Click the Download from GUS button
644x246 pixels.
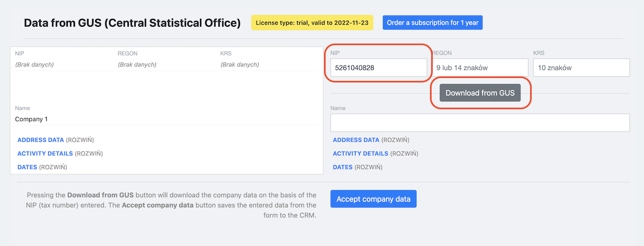click(x=480, y=93)
